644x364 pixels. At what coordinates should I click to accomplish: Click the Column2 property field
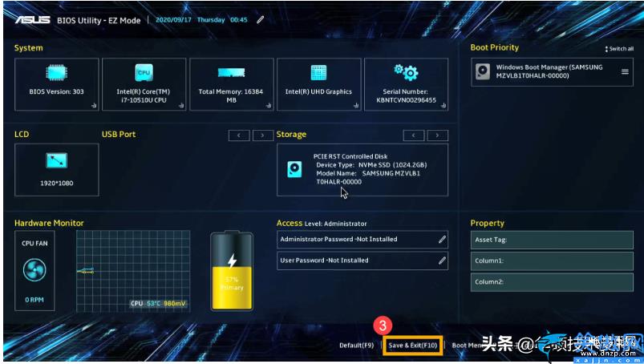[x=552, y=282]
